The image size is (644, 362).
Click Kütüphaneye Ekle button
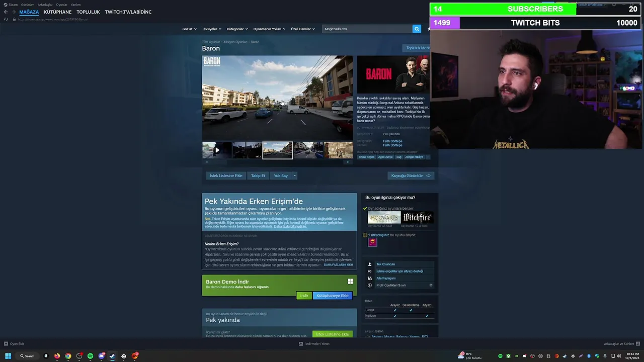point(333,296)
